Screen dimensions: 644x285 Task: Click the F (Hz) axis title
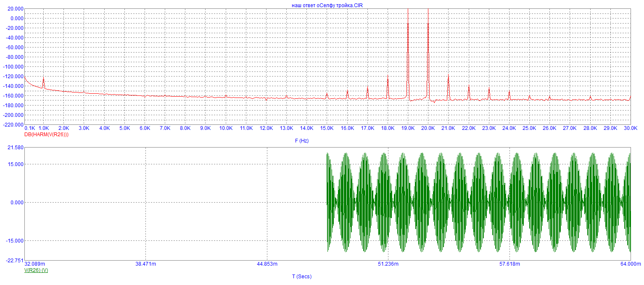pyautogui.click(x=302, y=141)
